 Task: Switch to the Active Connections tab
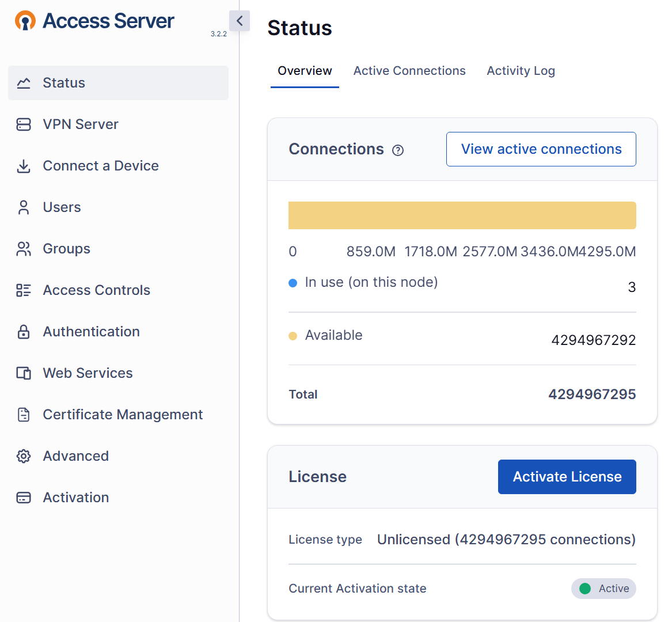[409, 71]
